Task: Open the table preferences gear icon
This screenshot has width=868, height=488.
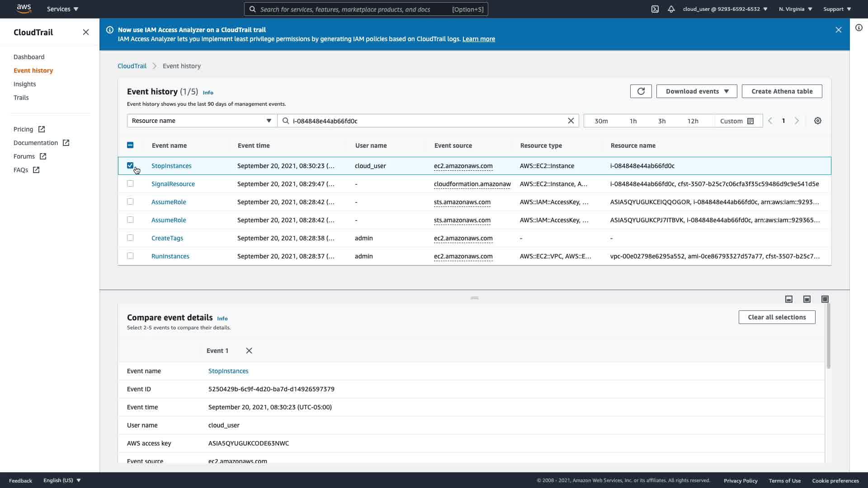Action: pos(817,121)
